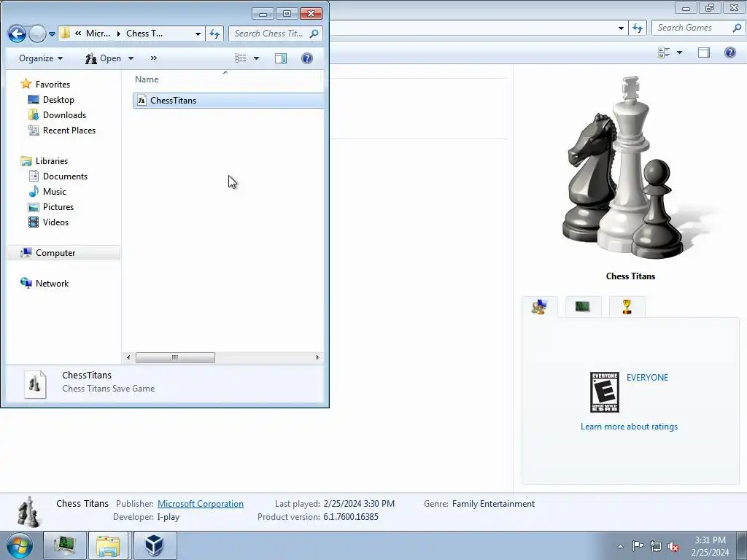Click first taskbar app with monitor icon

coord(65,545)
